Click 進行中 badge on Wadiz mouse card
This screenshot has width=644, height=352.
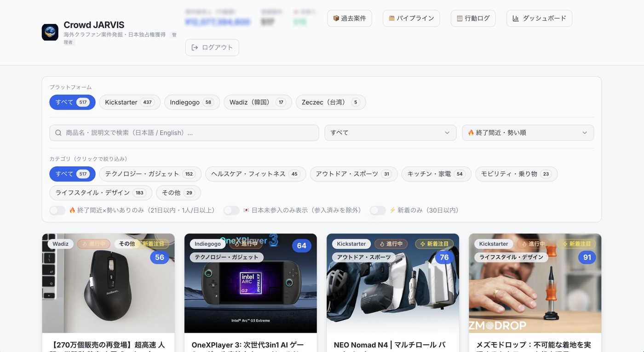tap(94, 244)
